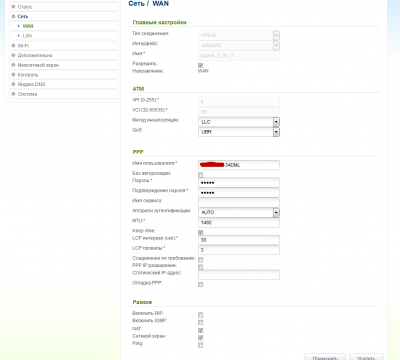Screen dimensions: 400x360
Task: Open the LAN submenu item
Action: [x=27, y=36]
